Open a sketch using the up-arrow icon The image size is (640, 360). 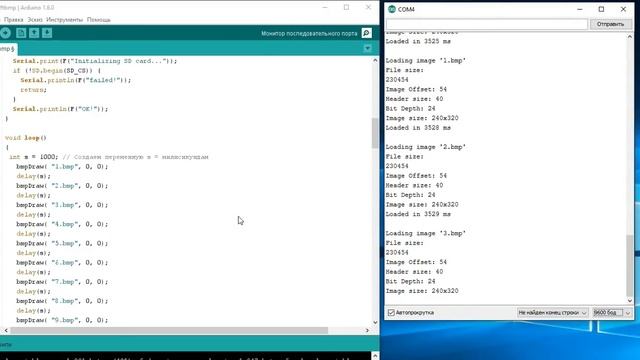coord(34,33)
